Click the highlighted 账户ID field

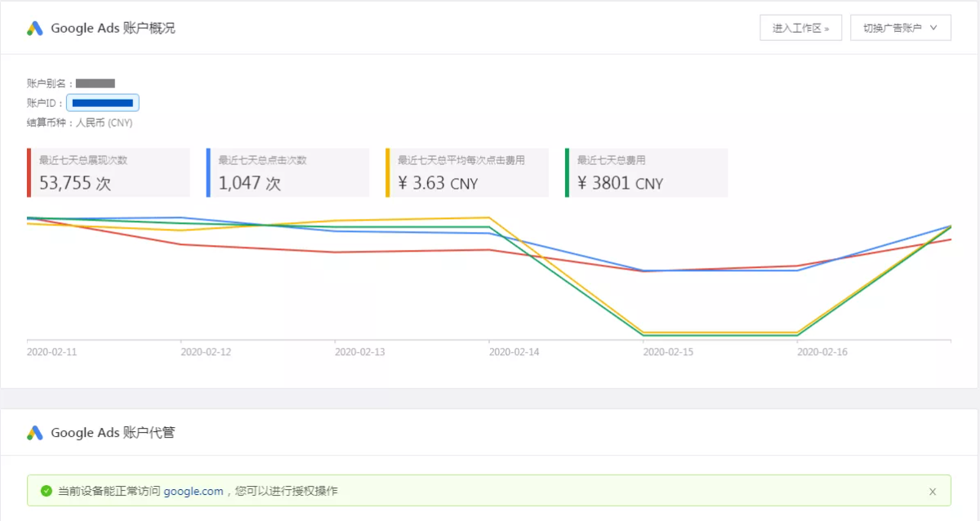pos(103,103)
